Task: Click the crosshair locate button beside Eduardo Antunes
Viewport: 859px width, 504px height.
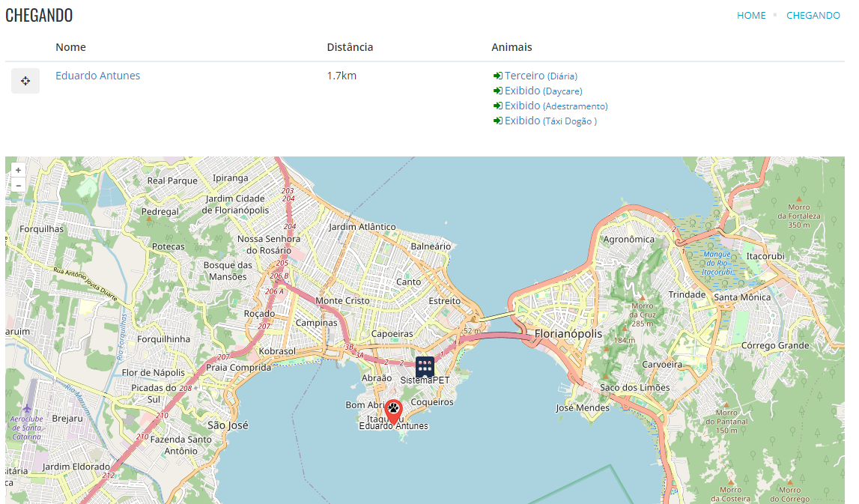Action: click(25, 81)
